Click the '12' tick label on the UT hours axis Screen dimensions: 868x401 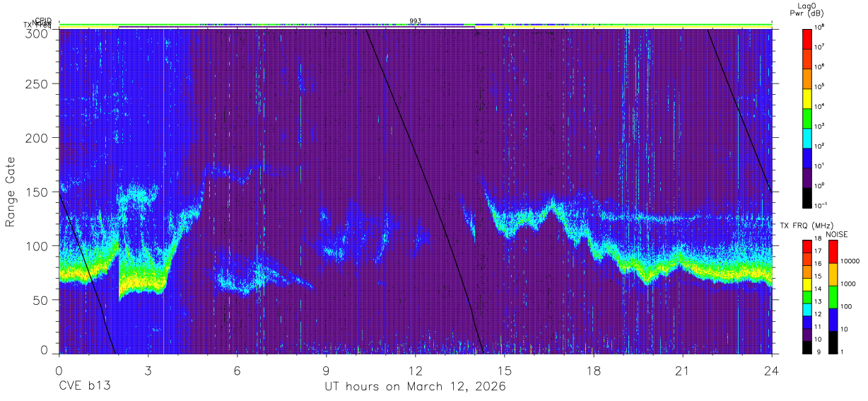click(416, 371)
